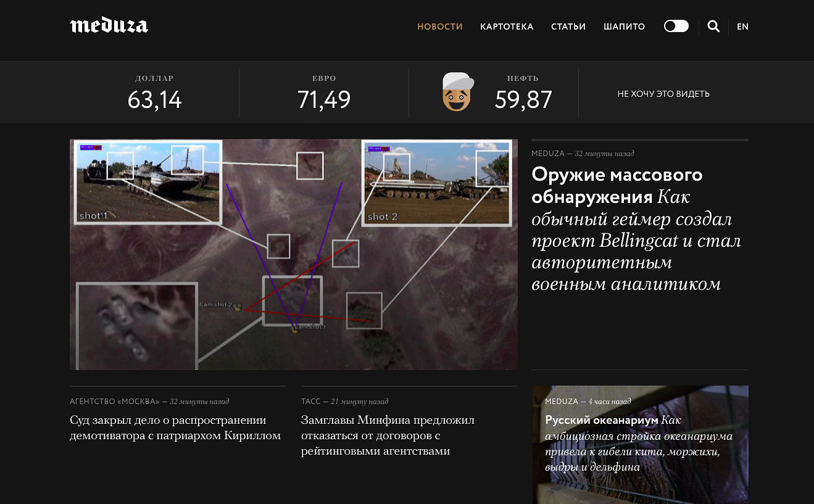Open the Bellingcat satellite map image

coord(294,254)
